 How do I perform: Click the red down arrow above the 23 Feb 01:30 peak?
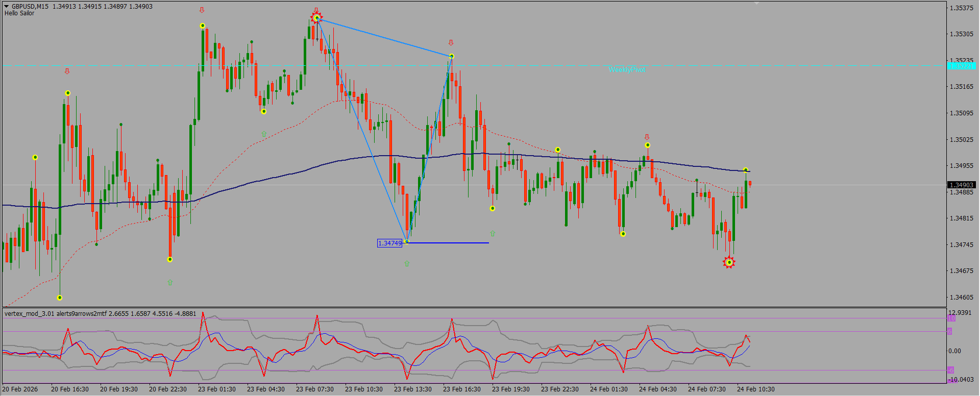(x=202, y=10)
